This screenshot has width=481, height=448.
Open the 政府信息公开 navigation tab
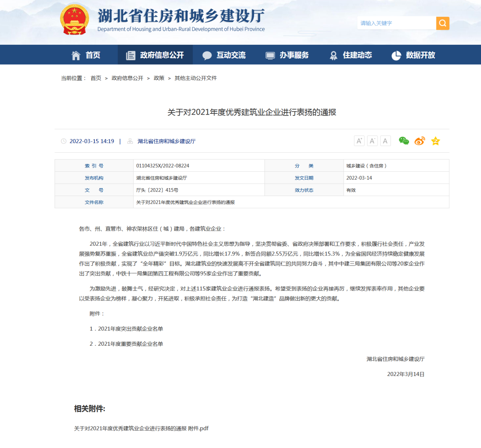click(155, 55)
